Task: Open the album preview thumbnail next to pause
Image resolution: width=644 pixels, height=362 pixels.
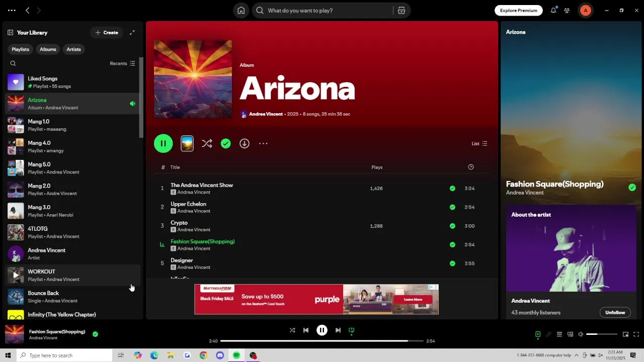Action: click(x=187, y=143)
